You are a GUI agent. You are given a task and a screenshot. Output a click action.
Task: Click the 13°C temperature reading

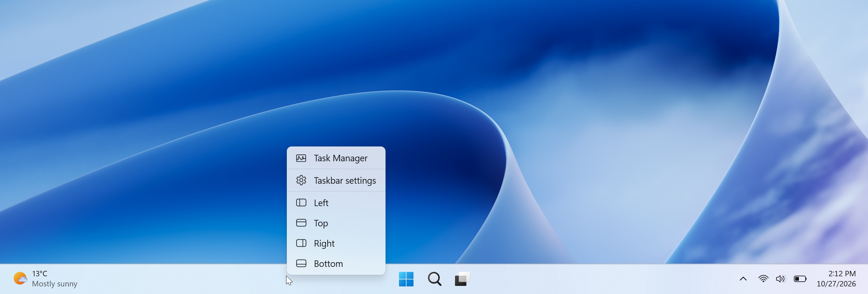point(40,274)
